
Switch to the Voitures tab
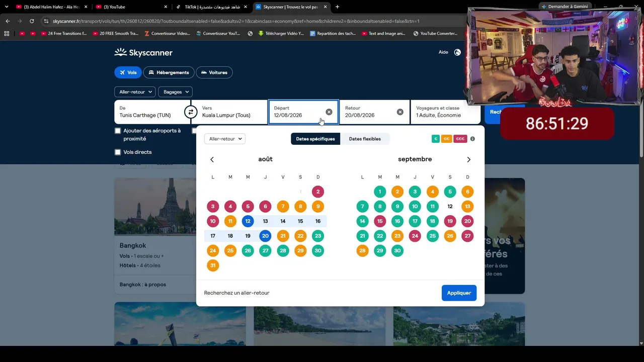coord(214,72)
